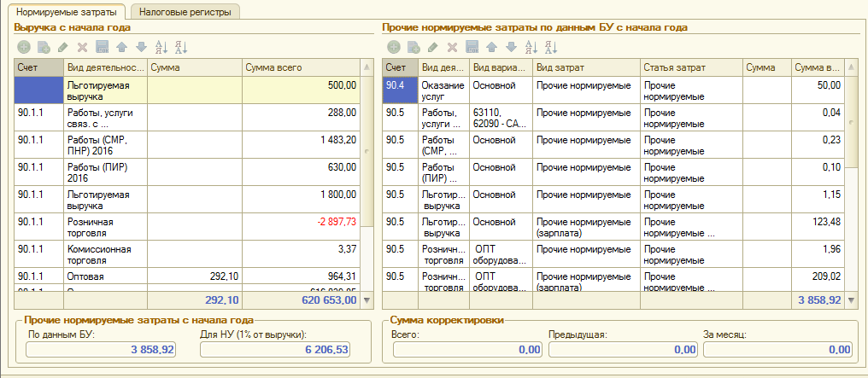Click the Статья затрат column header
Screen dimensions: 868x378
[689, 67]
